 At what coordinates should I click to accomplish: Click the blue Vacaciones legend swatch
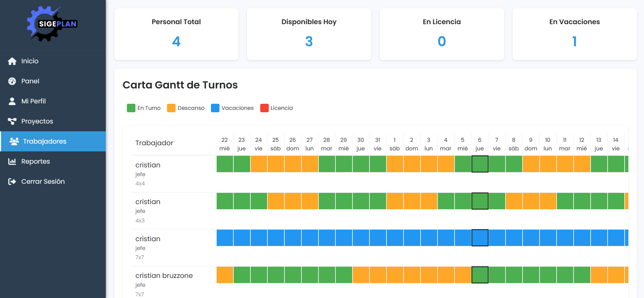(x=215, y=108)
